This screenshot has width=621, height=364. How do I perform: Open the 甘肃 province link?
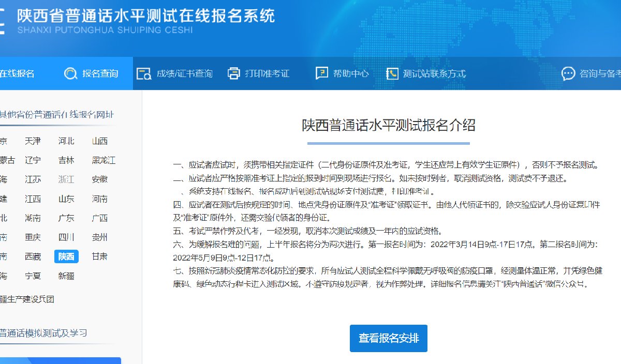click(100, 256)
